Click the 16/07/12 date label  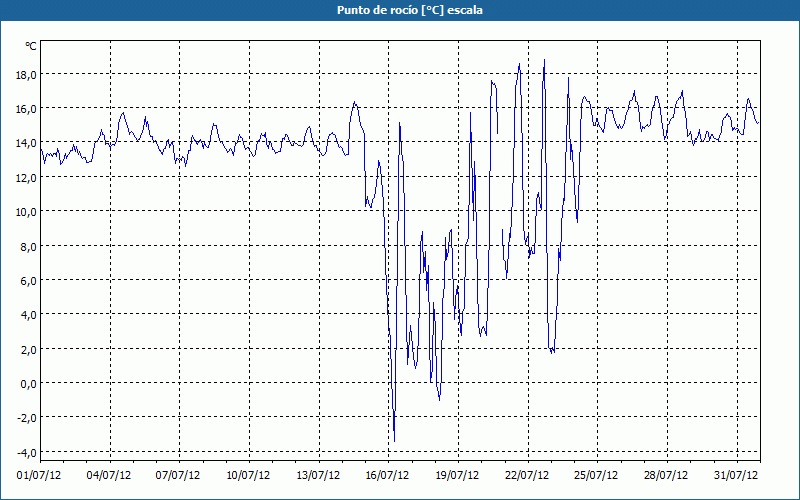point(387,475)
